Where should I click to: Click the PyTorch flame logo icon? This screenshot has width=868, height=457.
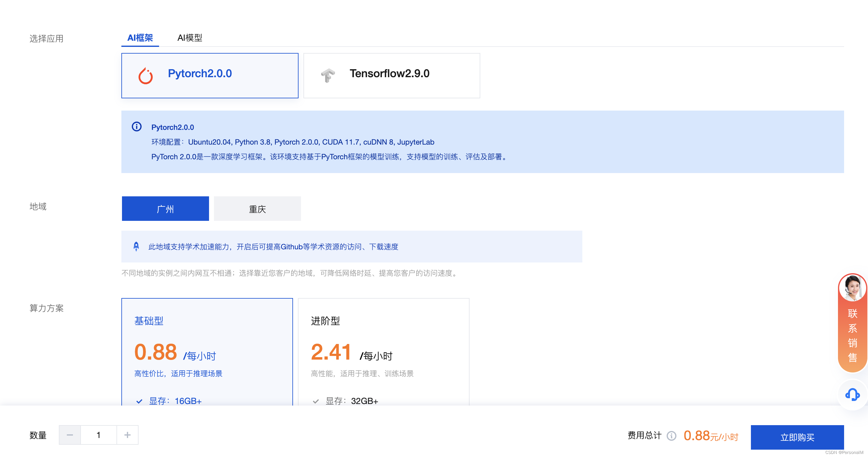pyautogui.click(x=145, y=75)
